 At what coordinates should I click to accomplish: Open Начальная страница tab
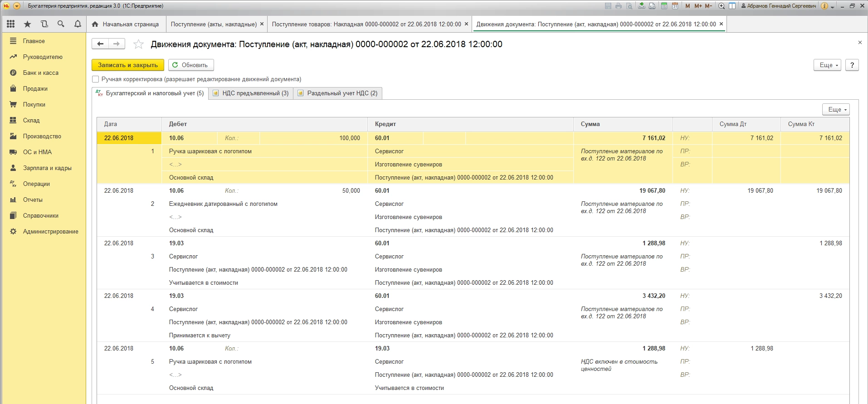[x=126, y=24]
